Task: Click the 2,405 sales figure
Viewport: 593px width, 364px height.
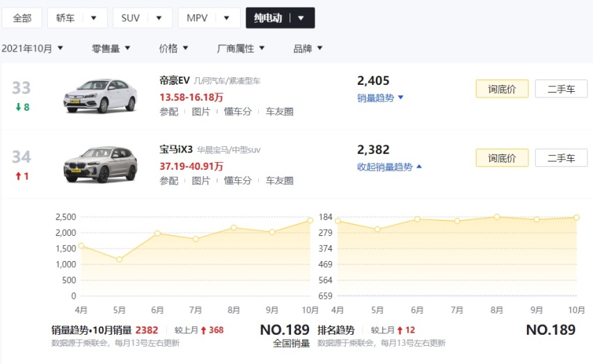Action: pyautogui.click(x=373, y=81)
